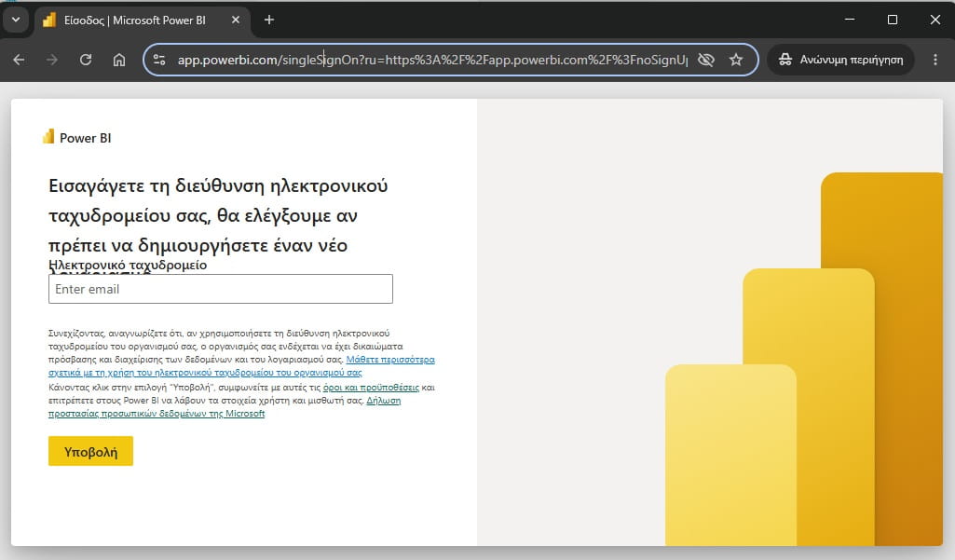955x560 pixels.
Task: Reload the current page
Action: [86, 60]
